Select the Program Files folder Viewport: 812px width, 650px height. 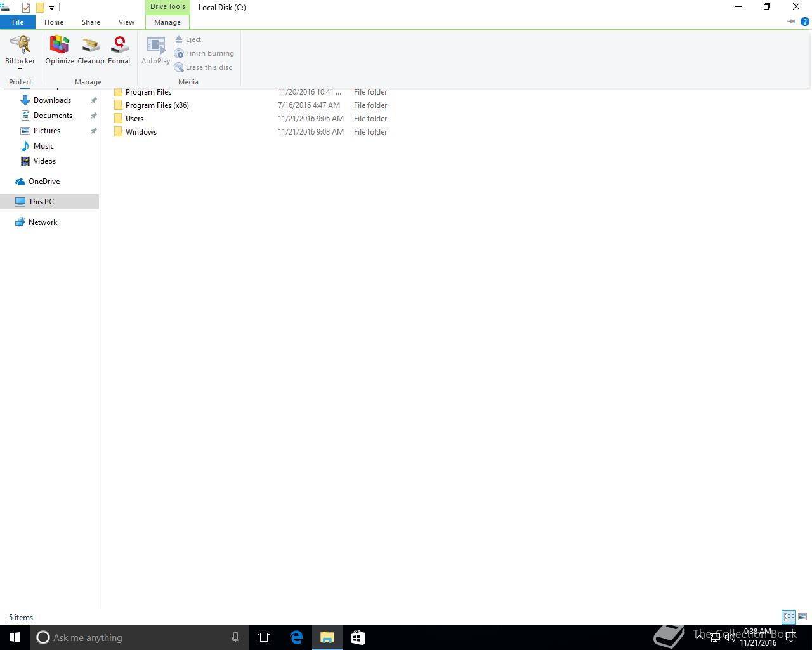click(x=148, y=92)
